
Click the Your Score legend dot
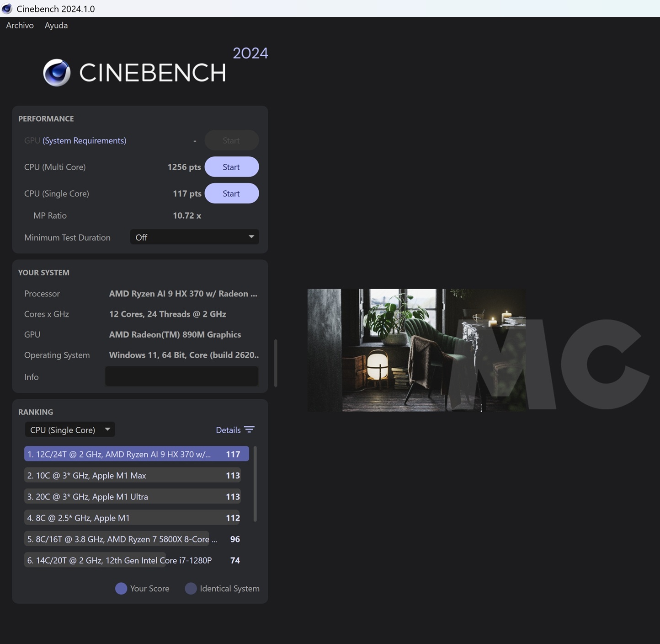tap(121, 589)
